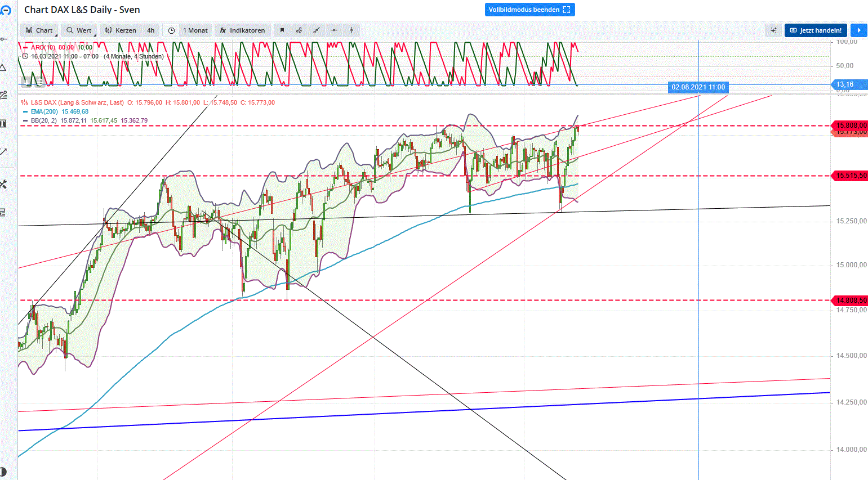Click the chart title DAX L&S Daily - Sven
Image resolution: width=868 pixels, height=480 pixels.
click(x=82, y=10)
